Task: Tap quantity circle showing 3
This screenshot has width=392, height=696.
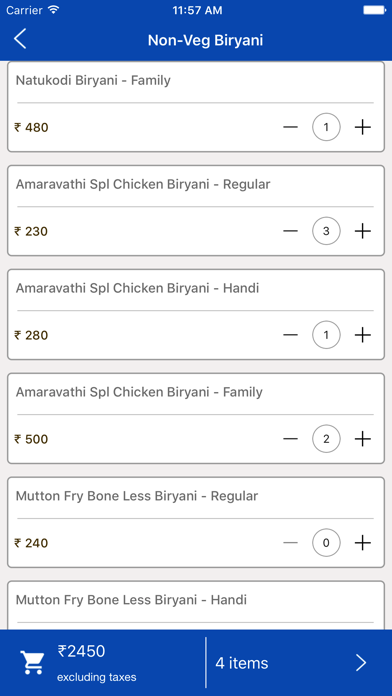Action: (326, 231)
